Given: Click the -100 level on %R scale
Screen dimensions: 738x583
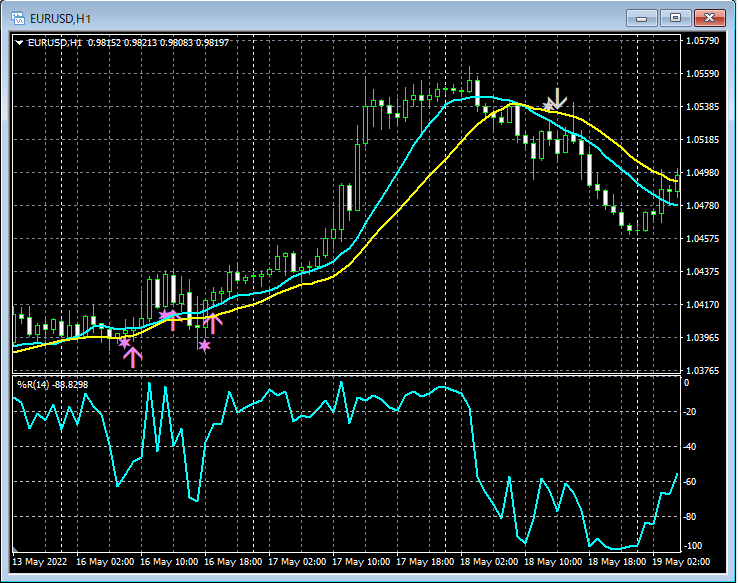Looking at the screenshot, I should pos(692,546).
